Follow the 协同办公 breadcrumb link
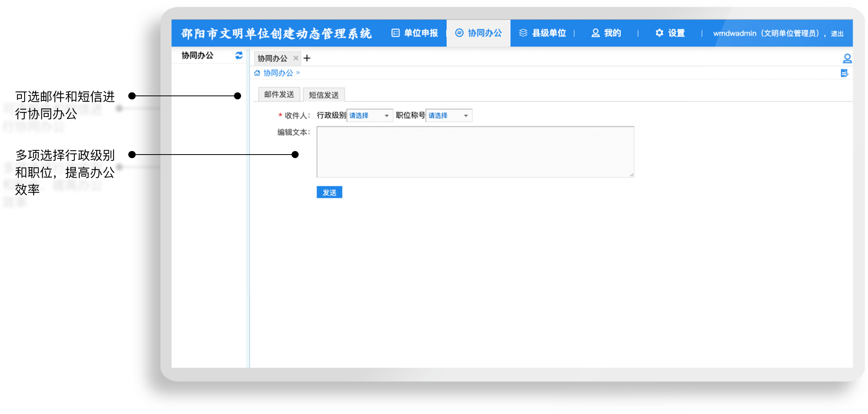 [278, 73]
